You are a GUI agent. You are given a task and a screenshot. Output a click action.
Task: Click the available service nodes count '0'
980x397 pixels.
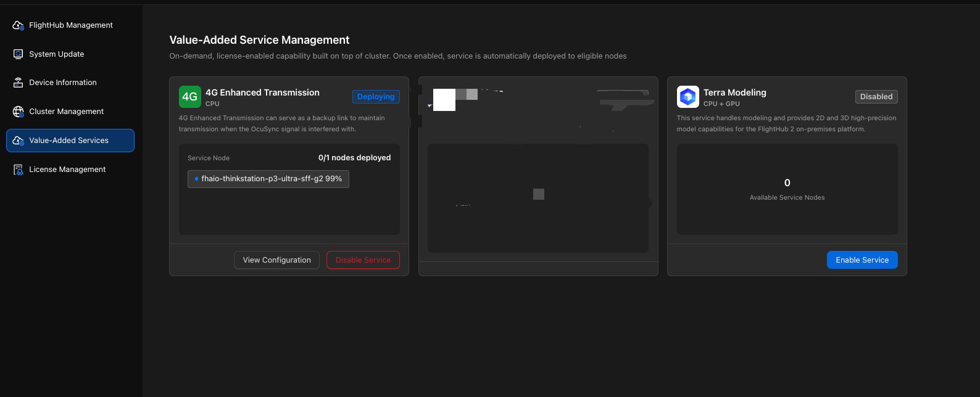tap(787, 183)
